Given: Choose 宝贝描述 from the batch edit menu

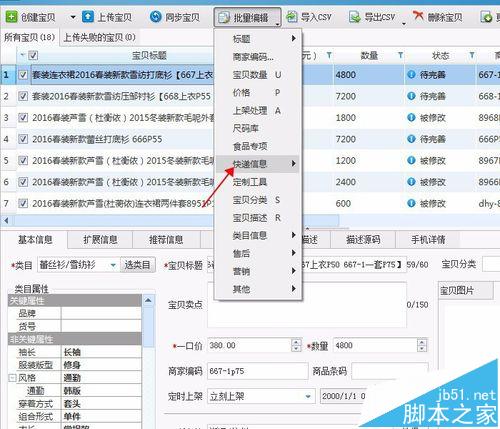Looking at the screenshot, I should (258, 218).
